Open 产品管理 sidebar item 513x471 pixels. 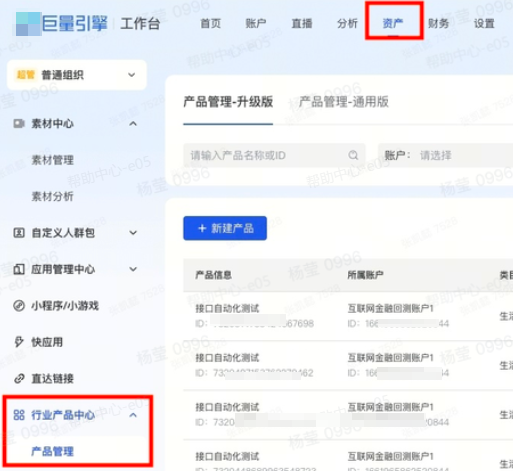click(52, 451)
